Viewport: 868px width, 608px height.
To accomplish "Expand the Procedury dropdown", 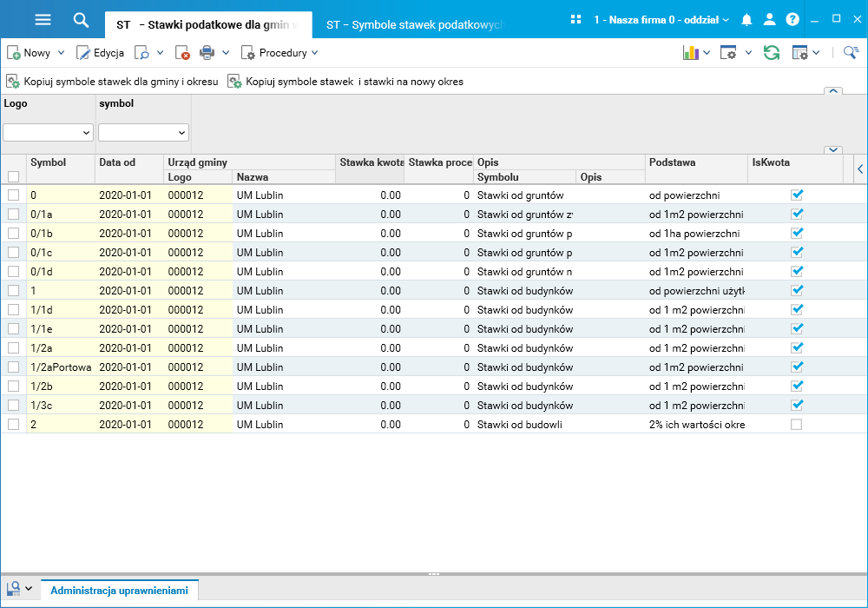I will tap(314, 53).
